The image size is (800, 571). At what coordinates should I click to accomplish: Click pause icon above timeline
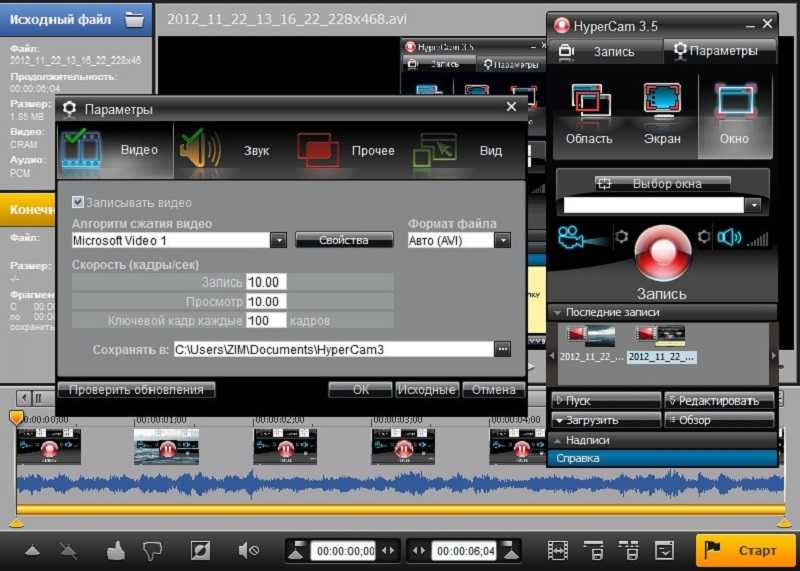click(39, 398)
